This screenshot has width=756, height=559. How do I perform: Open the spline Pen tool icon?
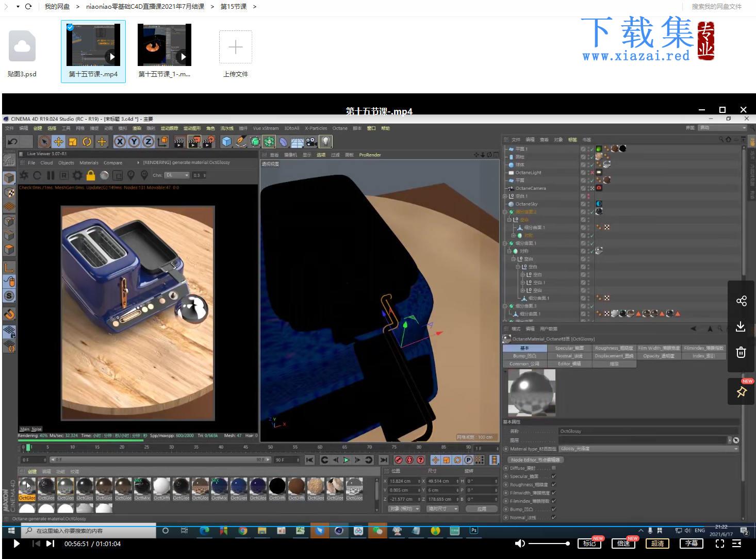[x=241, y=141]
